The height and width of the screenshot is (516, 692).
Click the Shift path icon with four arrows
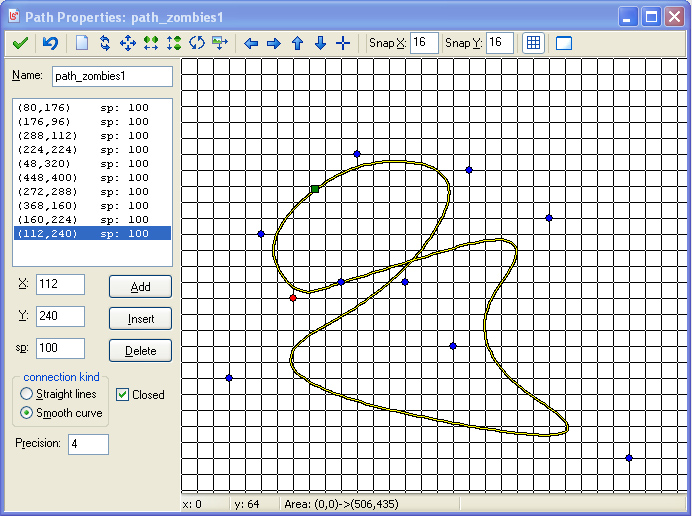128,43
